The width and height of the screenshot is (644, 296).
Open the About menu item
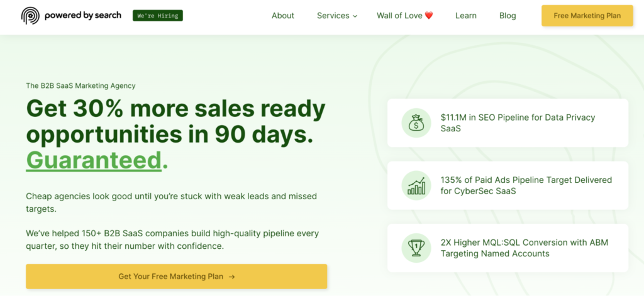(x=283, y=16)
